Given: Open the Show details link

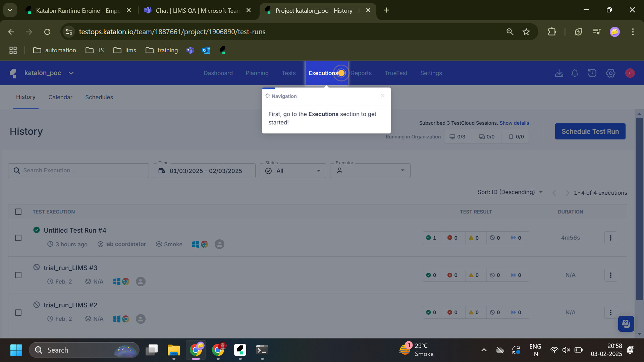Looking at the screenshot, I should [x=514, y=123].
